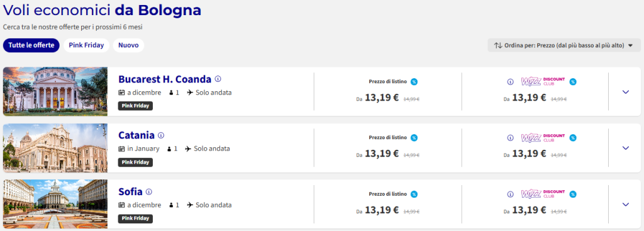Click the Pink Friday tag on Sofia offer

[x=136, y=218]
